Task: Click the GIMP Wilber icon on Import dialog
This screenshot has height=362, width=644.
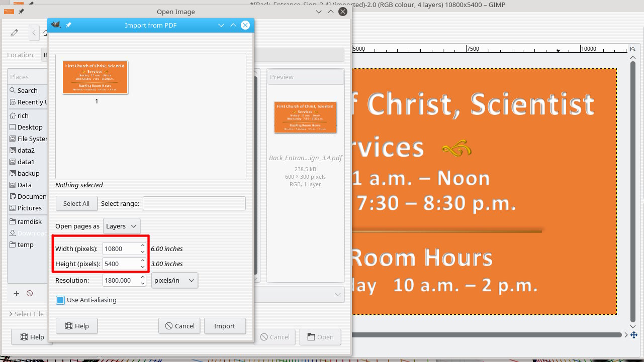Action: pos(56,25)
